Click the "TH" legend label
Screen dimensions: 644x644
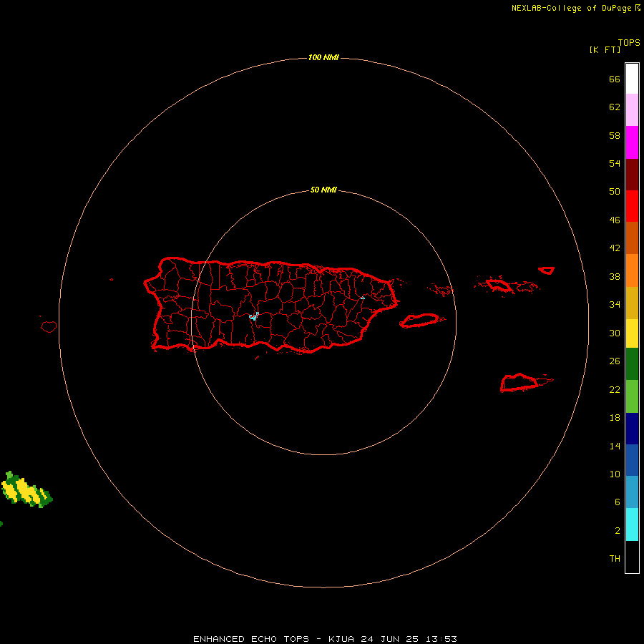coord(615,559)
